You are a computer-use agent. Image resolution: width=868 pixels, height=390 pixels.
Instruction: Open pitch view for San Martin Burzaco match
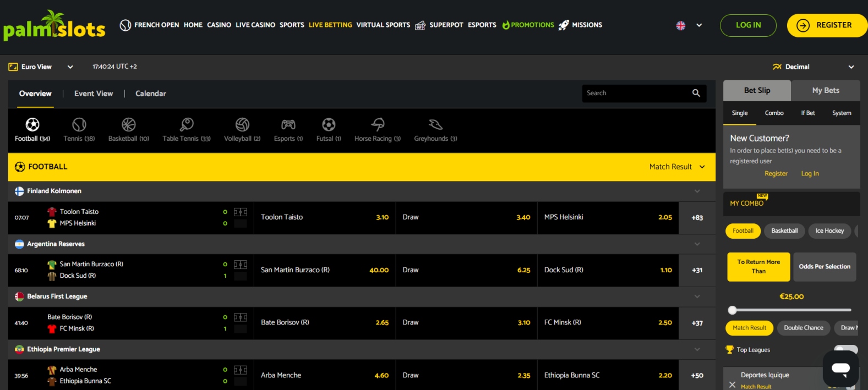coord(241,265)
